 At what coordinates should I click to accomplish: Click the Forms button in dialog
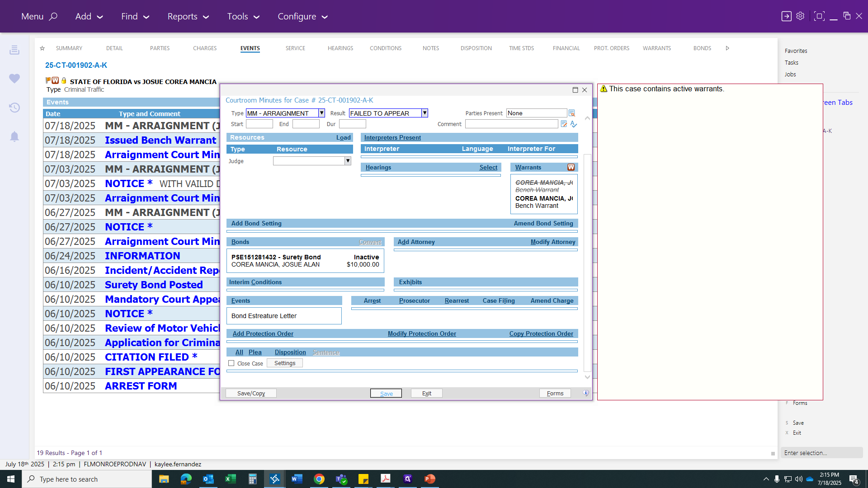[x=555, y=394]
